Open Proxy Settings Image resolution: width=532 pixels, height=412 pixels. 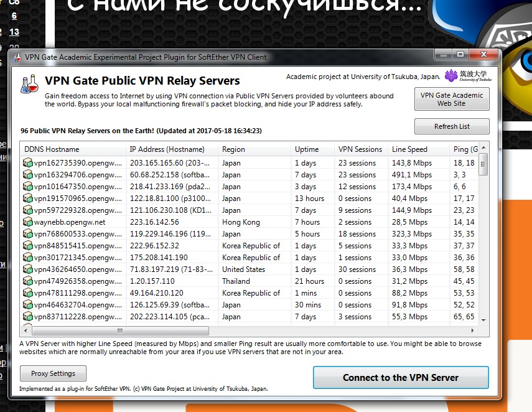click(53, 373)
